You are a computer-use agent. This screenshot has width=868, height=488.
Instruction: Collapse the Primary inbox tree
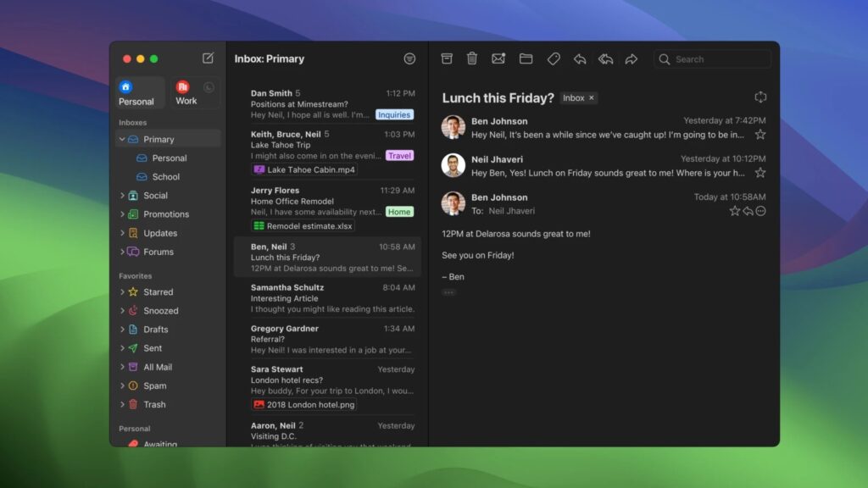coord(122,139)
